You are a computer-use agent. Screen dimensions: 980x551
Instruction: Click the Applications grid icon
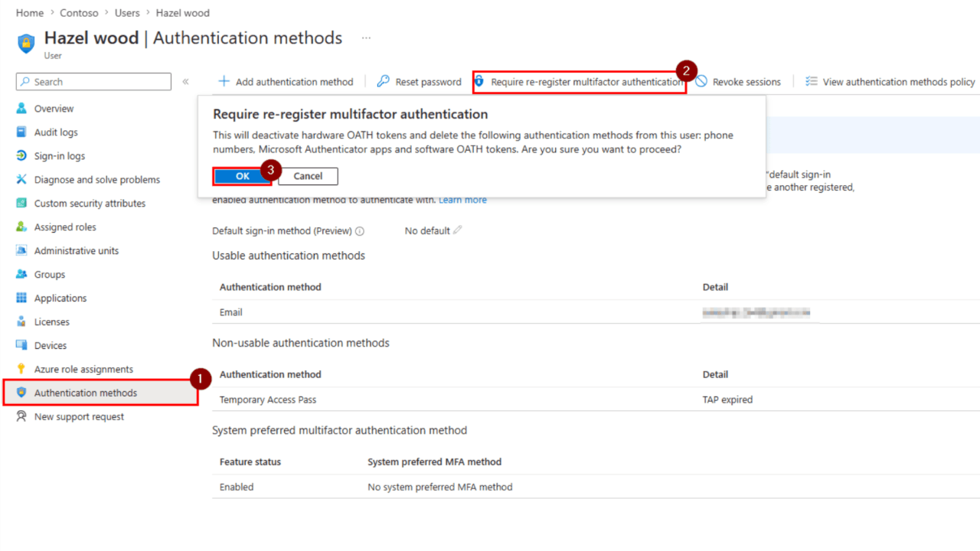pos(21,298)
